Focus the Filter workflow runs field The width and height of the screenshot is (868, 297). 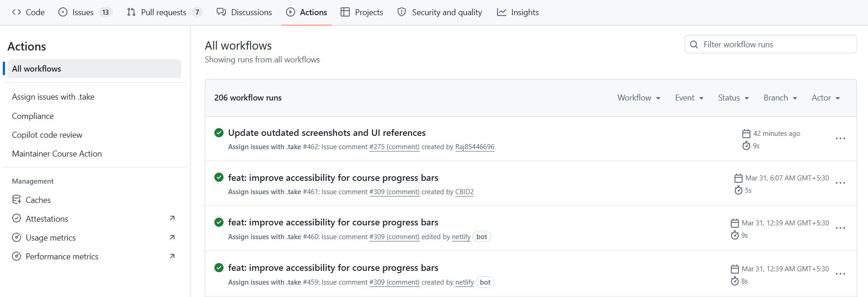771,45
